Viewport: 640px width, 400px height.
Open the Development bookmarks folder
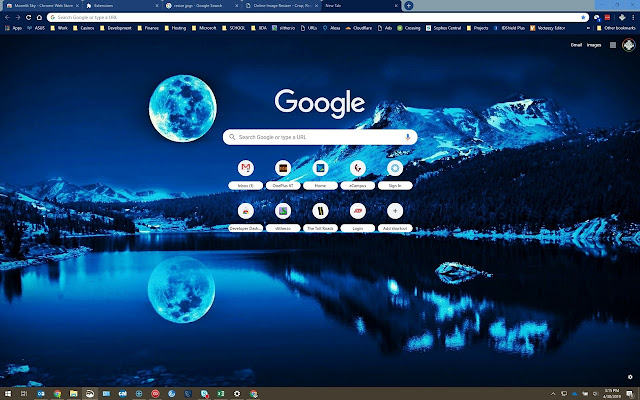coord(116,28)
